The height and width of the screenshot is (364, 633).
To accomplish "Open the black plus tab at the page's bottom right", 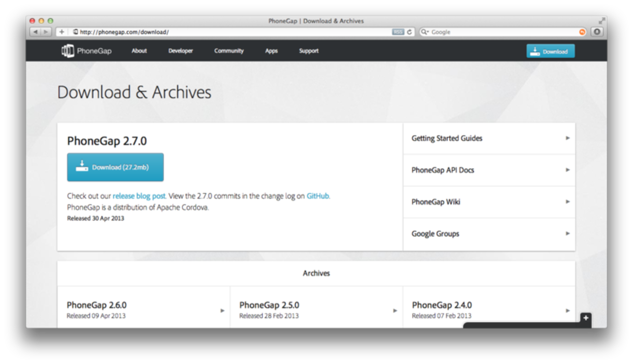I will pos(586,318).
